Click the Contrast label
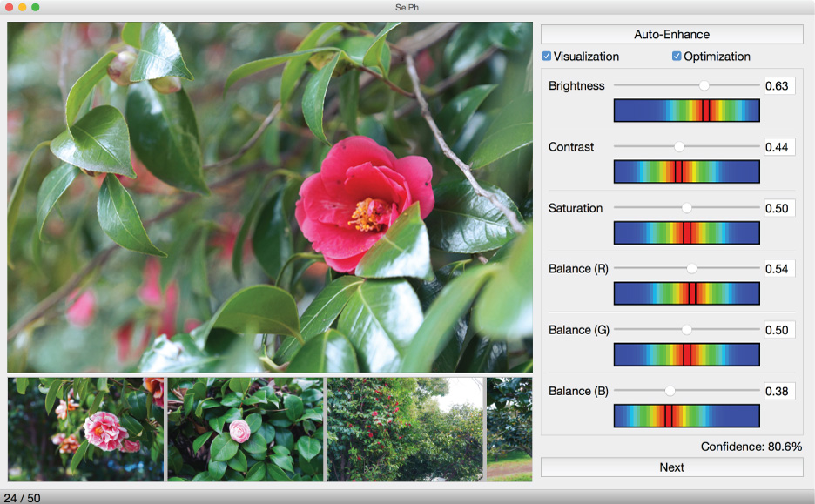 pos(570,147)
